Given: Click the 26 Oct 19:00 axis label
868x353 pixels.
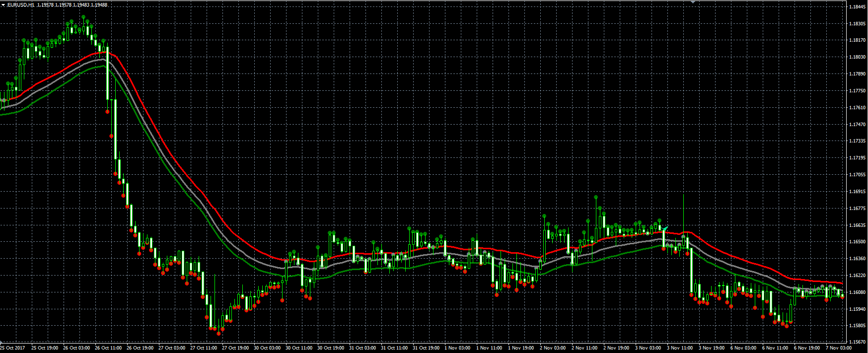Looking at the screenshot, I should click(140, 348).
